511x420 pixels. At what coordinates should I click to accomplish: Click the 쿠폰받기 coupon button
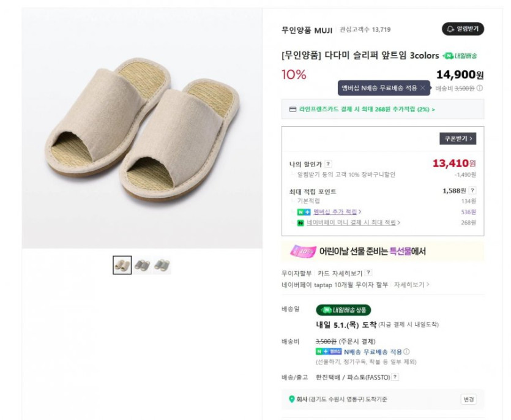pyautogui.click(x=457, y=139)
